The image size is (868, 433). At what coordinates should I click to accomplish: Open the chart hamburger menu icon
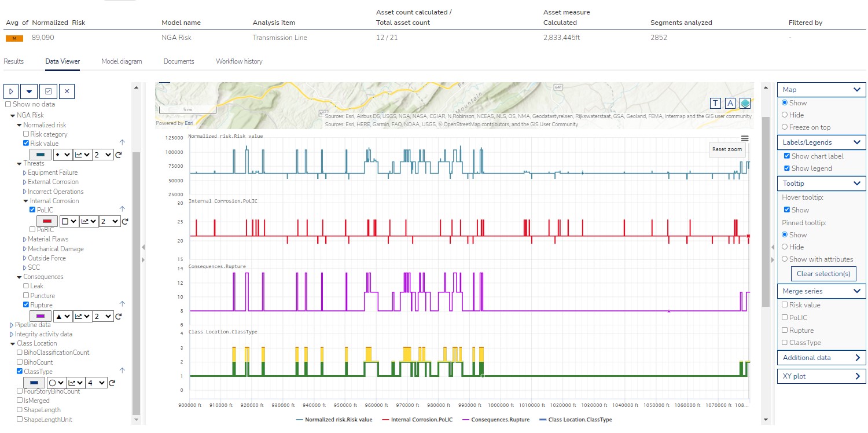(745, 138)
